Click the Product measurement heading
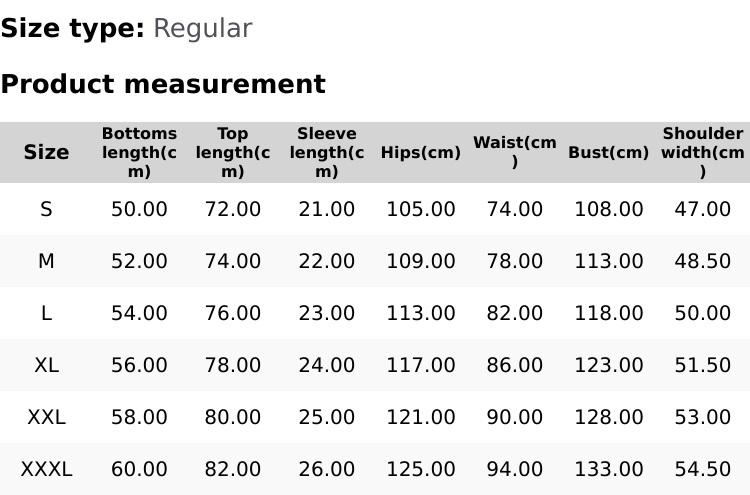750x495 pixels. [x=163, y=84]
